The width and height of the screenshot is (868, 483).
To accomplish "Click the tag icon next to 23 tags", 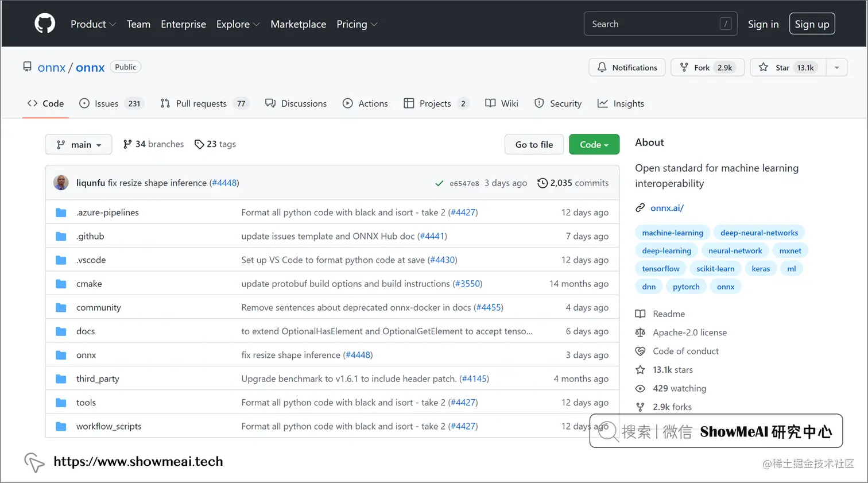I will 199,144.
